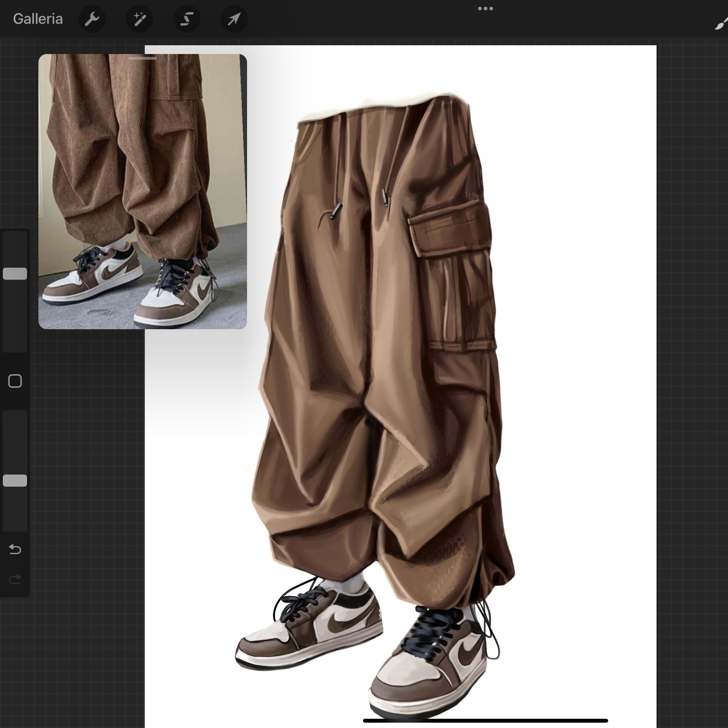Activate the Selection S-shaped tool
Screen dimensions: 728x728
click(x=187, y=19)
